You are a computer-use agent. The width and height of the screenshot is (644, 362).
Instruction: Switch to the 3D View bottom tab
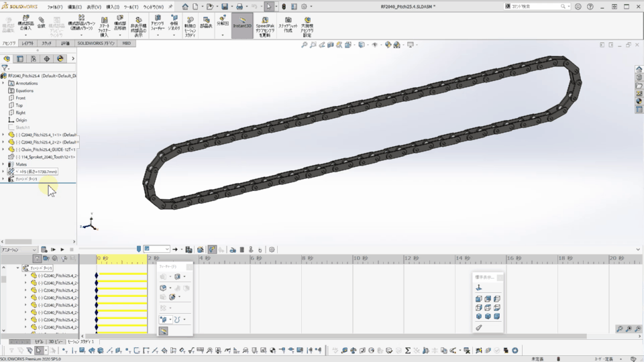click(56, 341)
